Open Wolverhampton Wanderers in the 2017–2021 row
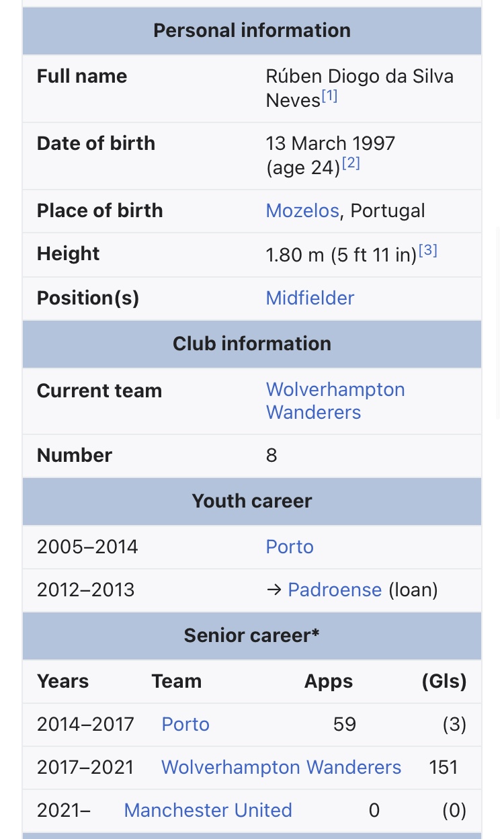Viewport: 504px width, 839px height. (x=281, y=767)
